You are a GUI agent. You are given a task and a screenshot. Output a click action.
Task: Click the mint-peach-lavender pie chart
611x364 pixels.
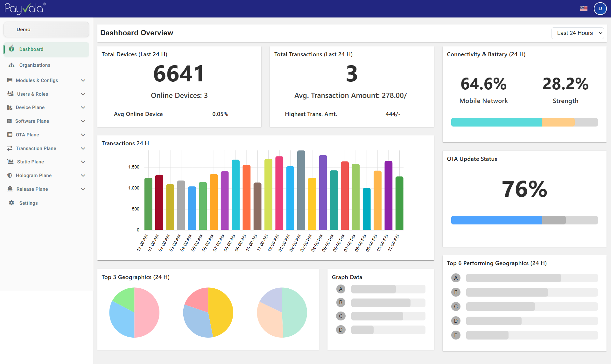pos(282,312)
